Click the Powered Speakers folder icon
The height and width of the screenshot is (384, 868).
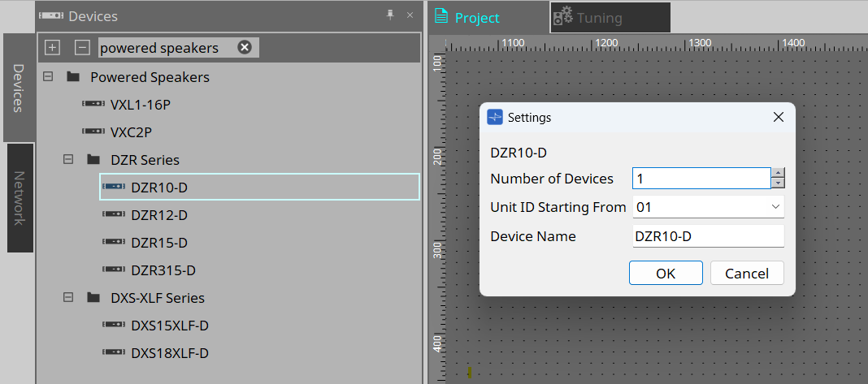(73, 76)
